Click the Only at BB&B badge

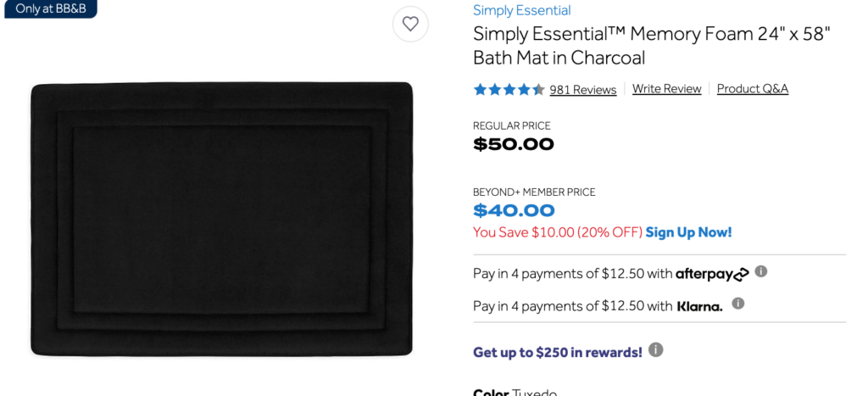click(x=51, y=8)
